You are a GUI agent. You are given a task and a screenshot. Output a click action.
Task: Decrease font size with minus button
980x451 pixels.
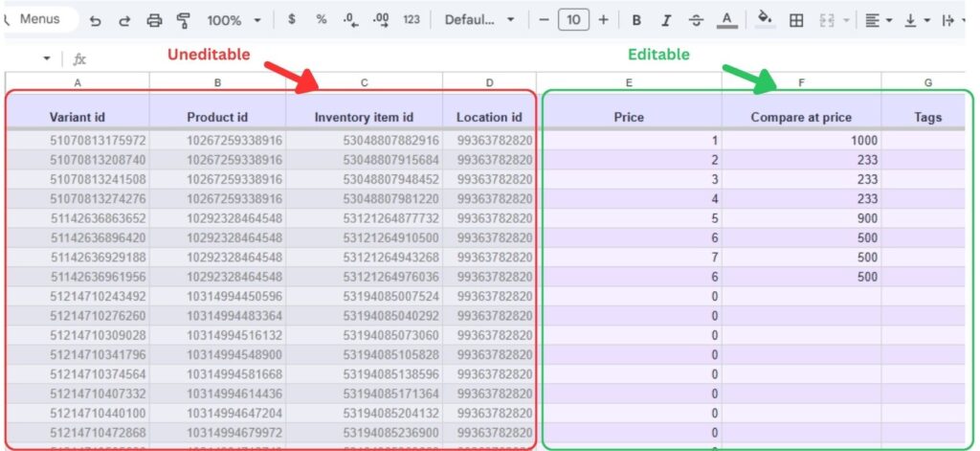[x=544, y=19]
